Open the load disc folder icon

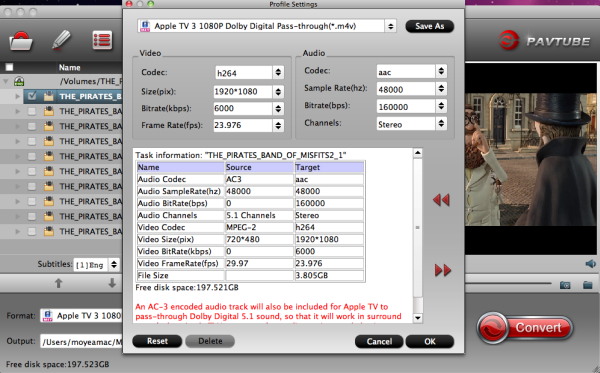click(x=21, y=41)
